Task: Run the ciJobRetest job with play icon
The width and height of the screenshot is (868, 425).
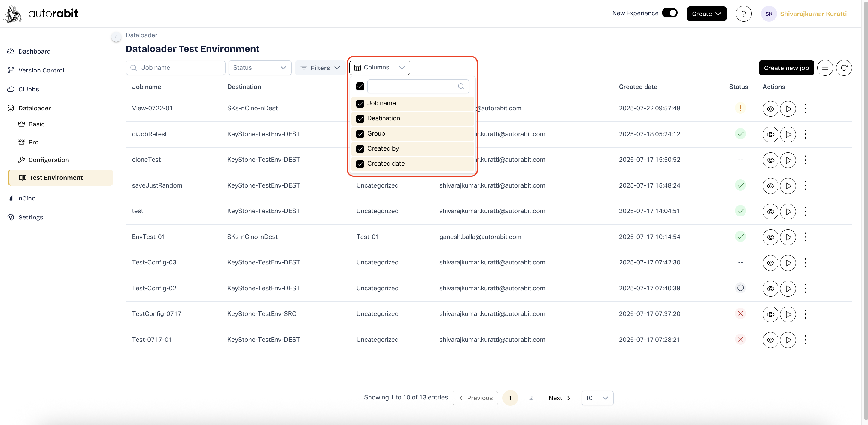Action: (788, 134)
